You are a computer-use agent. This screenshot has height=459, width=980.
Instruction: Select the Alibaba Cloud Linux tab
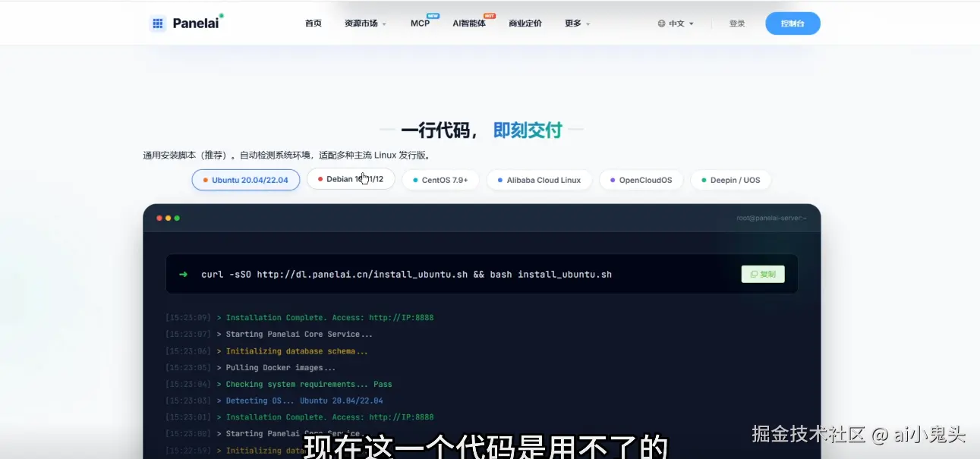[539, 180]
